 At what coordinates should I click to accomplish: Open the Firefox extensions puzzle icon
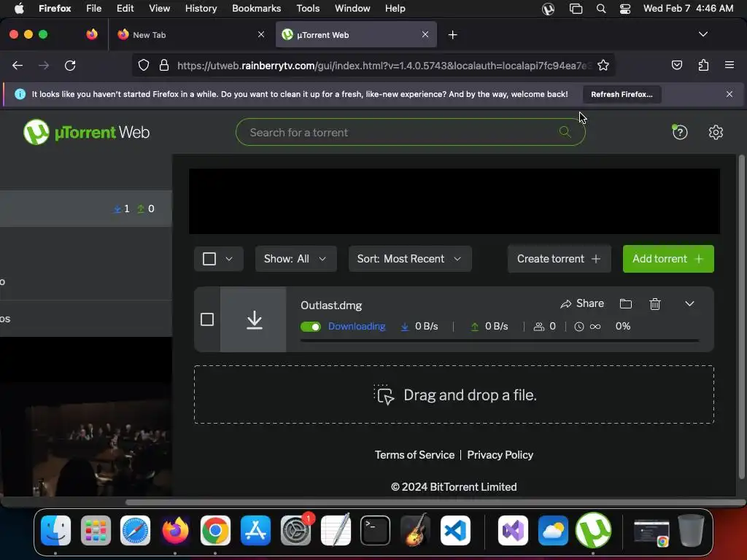tap(703, 65)
